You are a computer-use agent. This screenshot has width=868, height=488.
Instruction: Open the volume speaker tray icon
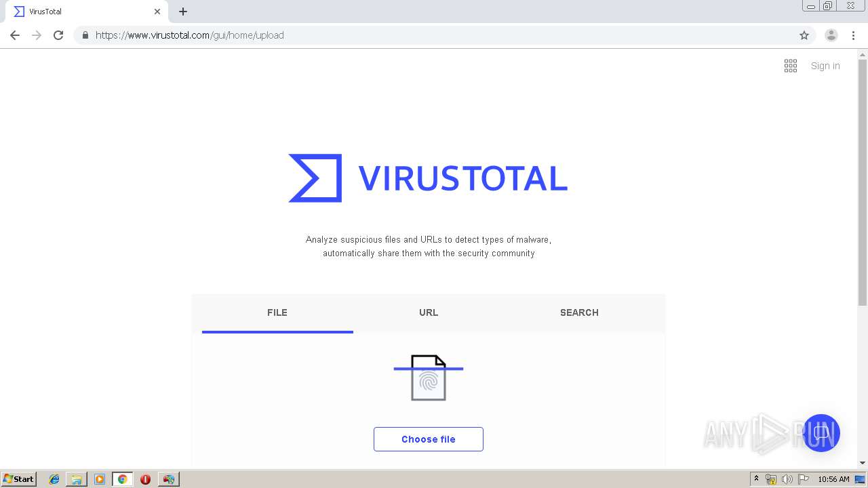pyautogui.click(x=787, y=479)
